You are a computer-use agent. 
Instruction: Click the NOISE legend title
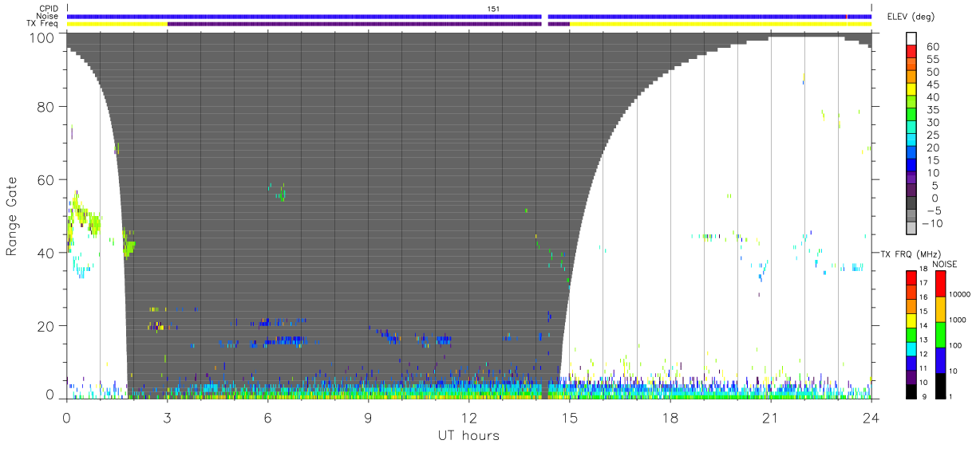946,264
